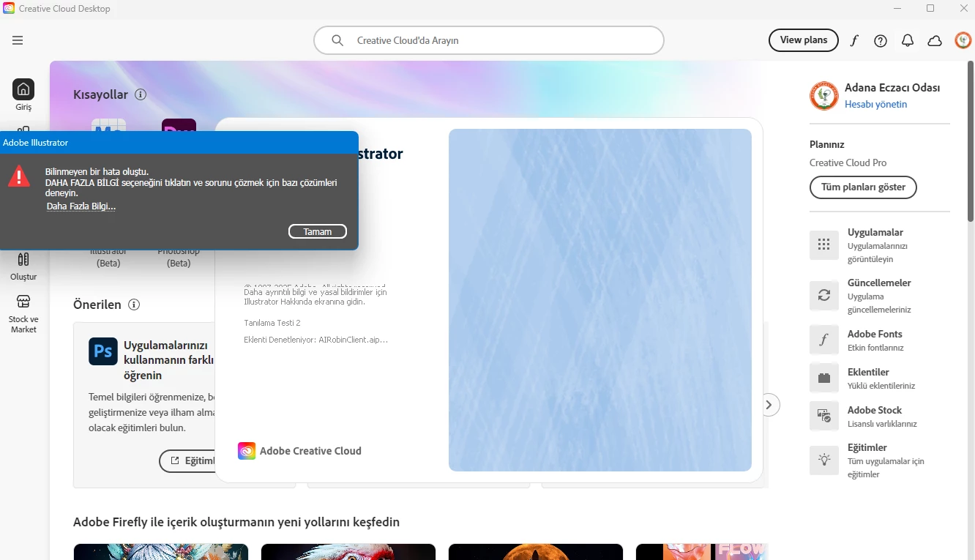Open Eğitimler lightbulb icon in right panel
The width and height of the screenshot is (975, 560).
[x=824, y=460]
